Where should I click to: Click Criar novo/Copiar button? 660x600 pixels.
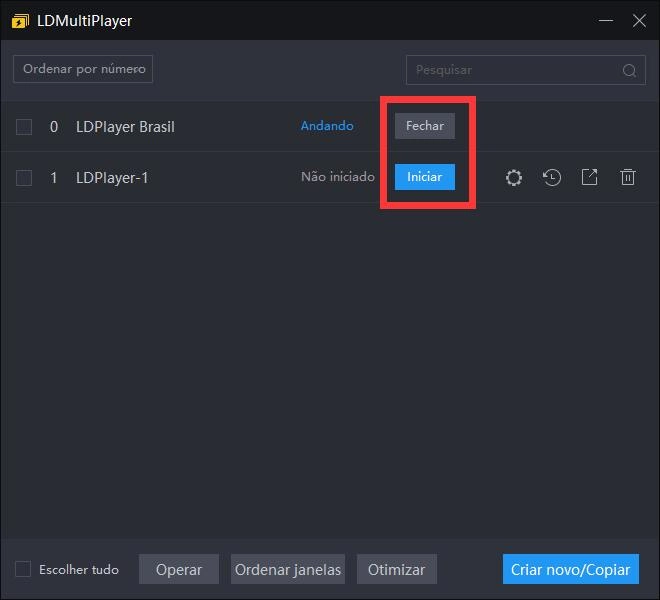(x=571, y=569)
